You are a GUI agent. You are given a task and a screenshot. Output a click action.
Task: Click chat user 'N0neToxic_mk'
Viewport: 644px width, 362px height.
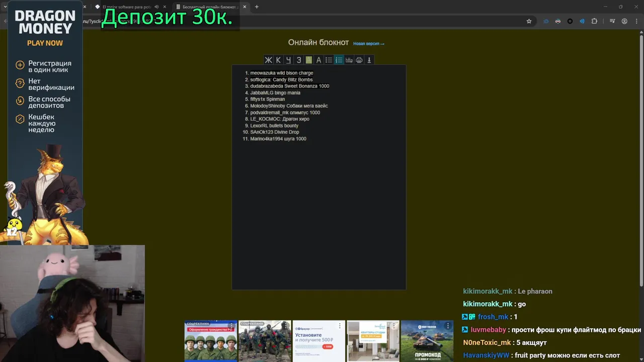[487, 342]
